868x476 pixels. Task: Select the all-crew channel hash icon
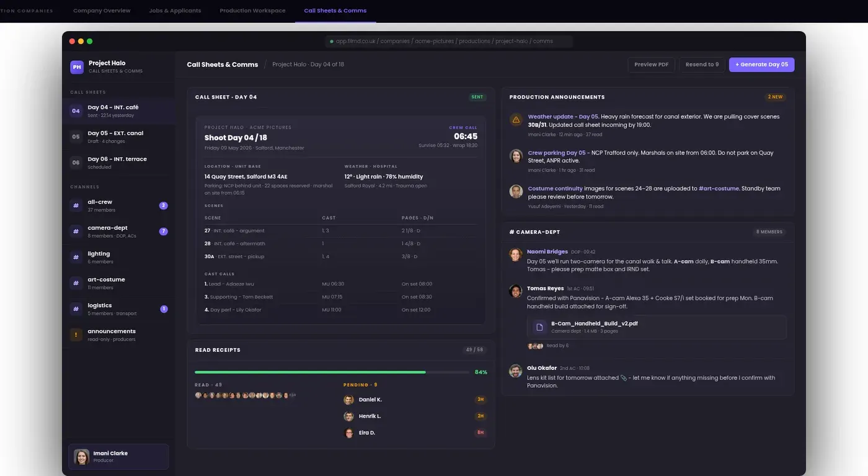76,205
